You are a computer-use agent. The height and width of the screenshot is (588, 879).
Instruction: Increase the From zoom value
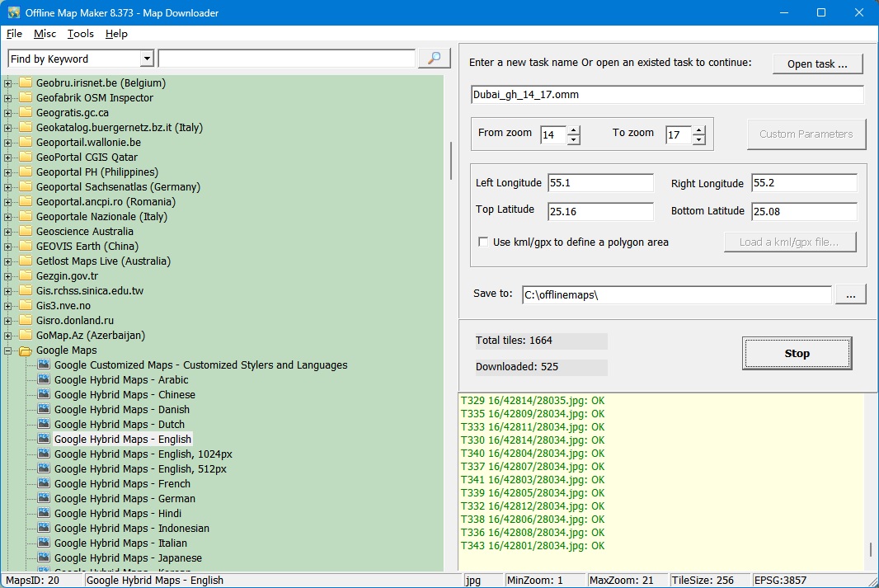573,130
